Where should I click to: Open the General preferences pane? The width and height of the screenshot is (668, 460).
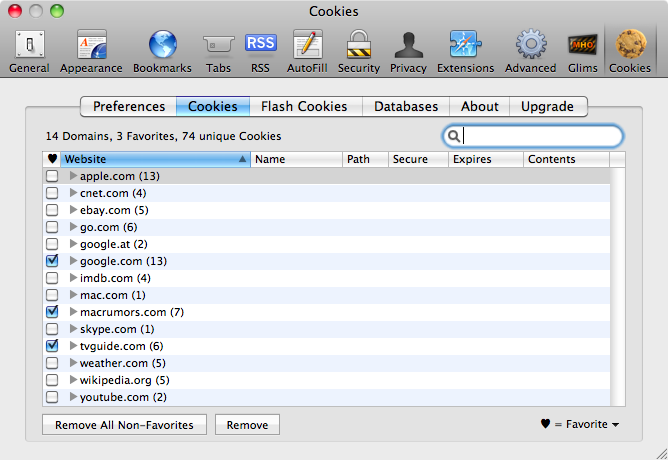[29, 52]
